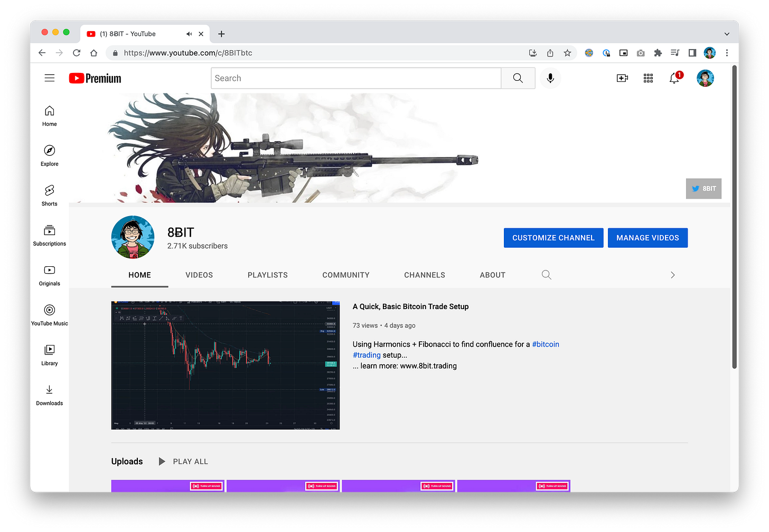The width and height of the screenshot is (769, 532).
Task: Install app icon in address bar
Action: pyautogui.click(x=533, y=53)
